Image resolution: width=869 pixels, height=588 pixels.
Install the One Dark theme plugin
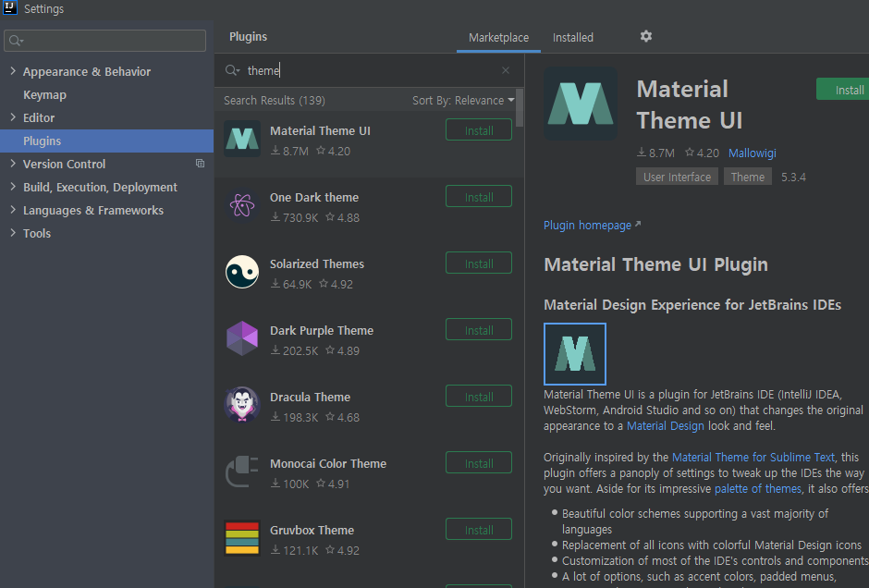click(478, 197)
